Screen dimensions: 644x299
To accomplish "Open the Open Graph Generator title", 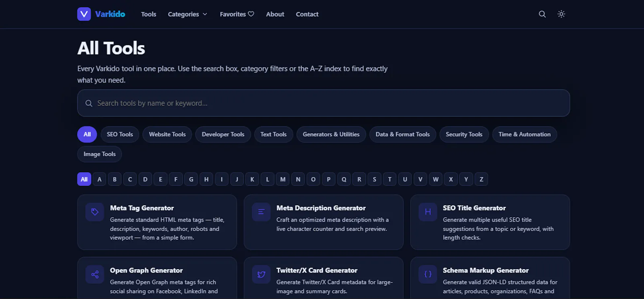I will pos(147,270).
